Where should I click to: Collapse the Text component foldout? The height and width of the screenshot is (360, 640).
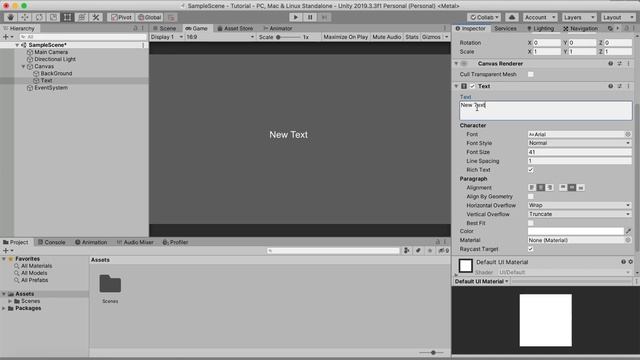pyautogui.click(x=456, y=86)
